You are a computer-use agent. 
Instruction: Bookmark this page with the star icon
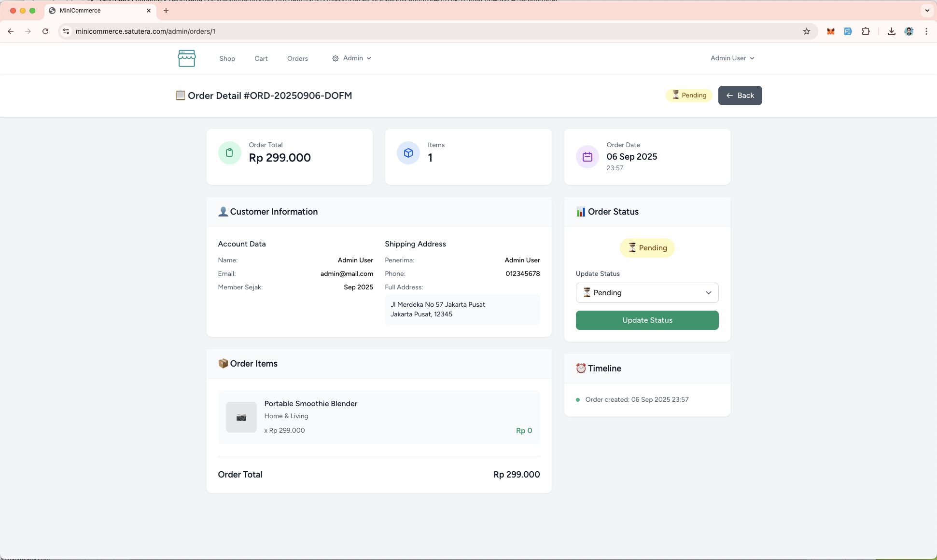click(806, 31)
